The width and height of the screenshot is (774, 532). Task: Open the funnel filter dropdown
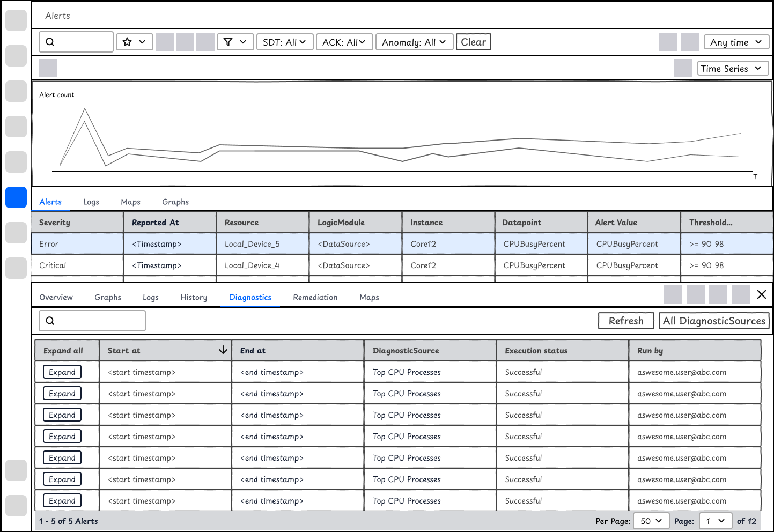tap(235, 42)
